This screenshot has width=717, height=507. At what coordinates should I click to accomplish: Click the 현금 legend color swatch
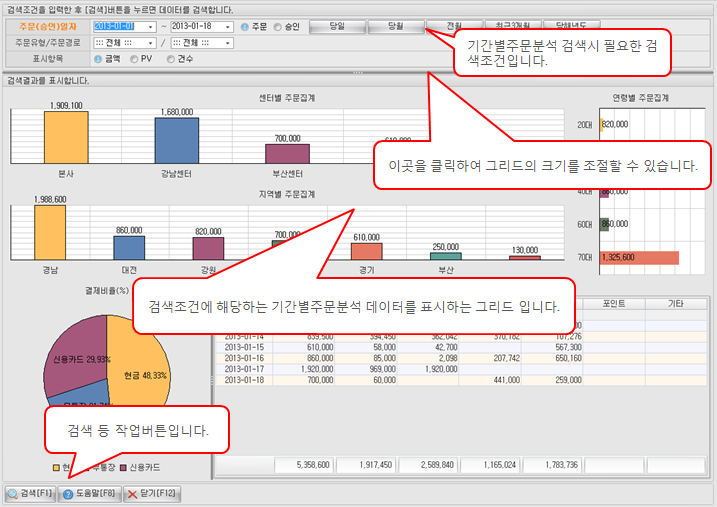point(56,468)
